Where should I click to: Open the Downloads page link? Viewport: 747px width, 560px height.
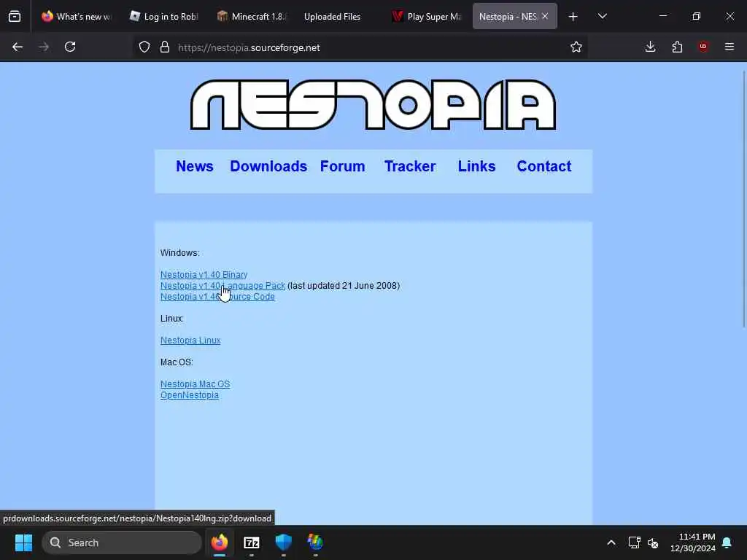coord(268,166)
